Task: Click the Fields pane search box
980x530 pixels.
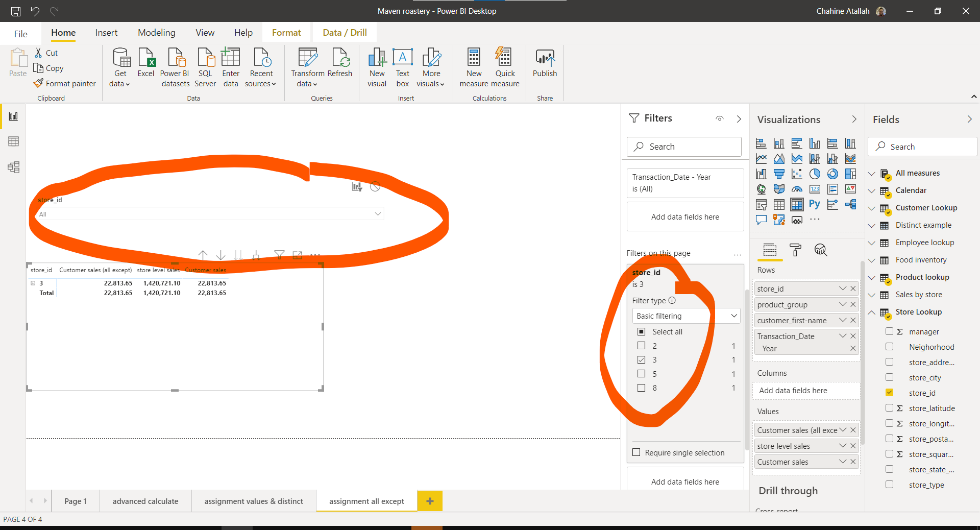Action: click(x=922, y=147)
